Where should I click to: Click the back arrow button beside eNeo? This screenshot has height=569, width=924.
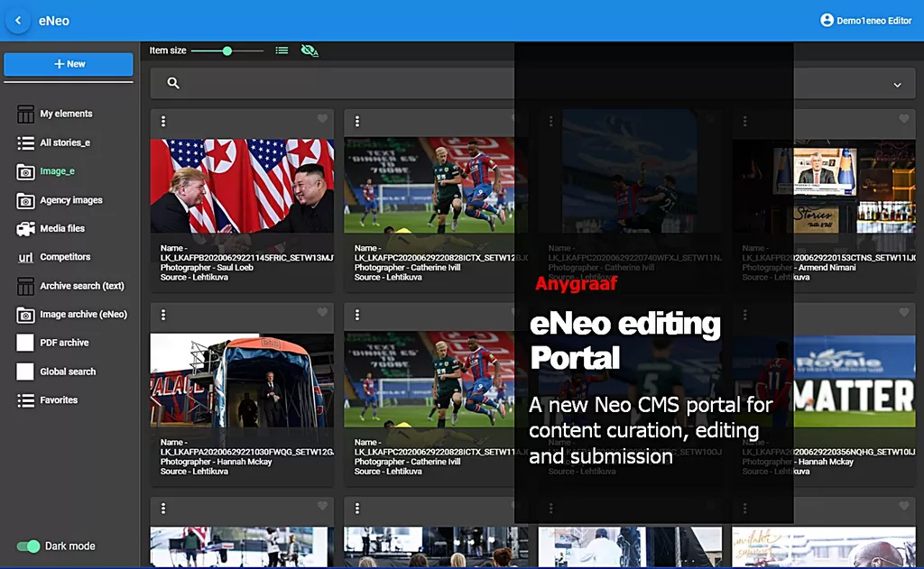coord(18,21)
